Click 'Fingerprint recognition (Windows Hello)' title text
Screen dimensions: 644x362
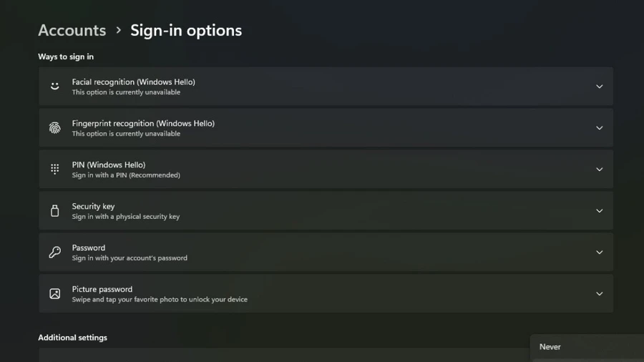[x=143, y=123]
